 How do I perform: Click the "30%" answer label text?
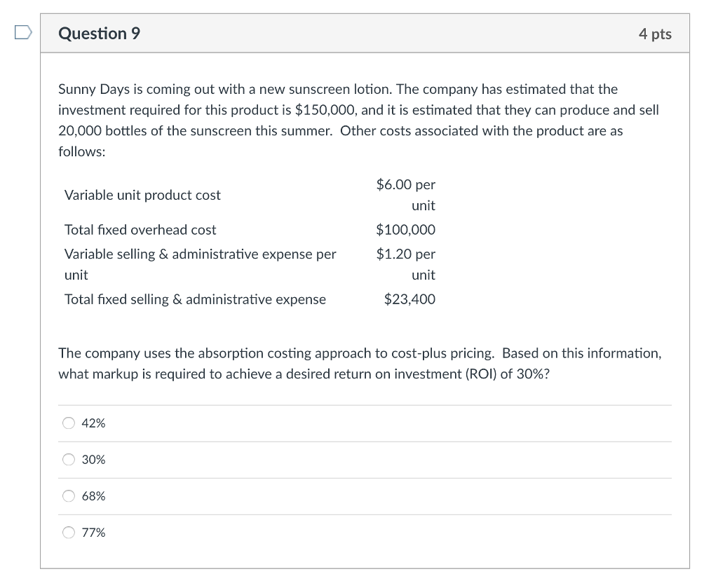pos(94,460)
